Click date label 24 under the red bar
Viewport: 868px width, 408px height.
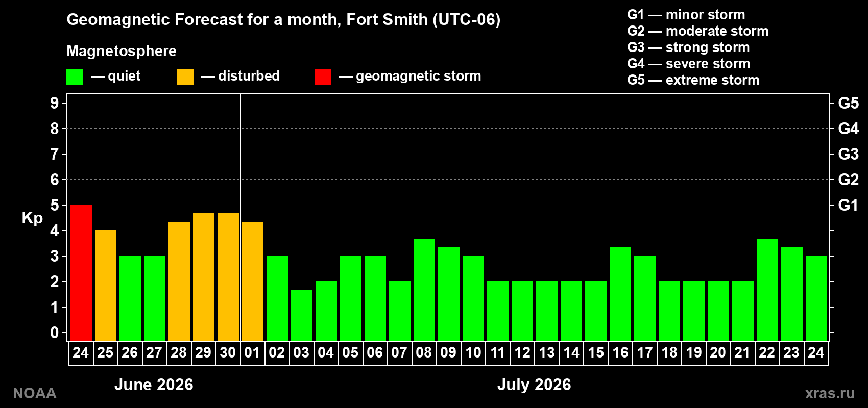click(x=81, y=353)
